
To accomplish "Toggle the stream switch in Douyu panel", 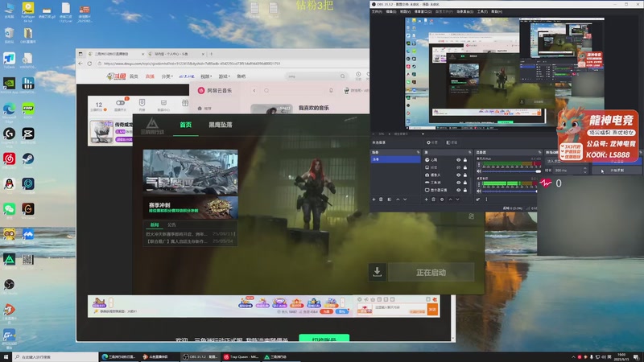I will [x=120, y=103].
